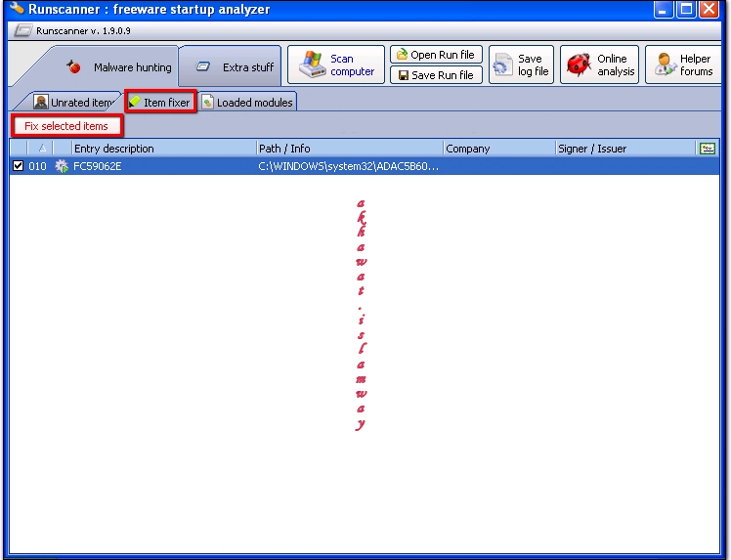
Task: Click the wrench icon in title bar
Action: [17, 8]
